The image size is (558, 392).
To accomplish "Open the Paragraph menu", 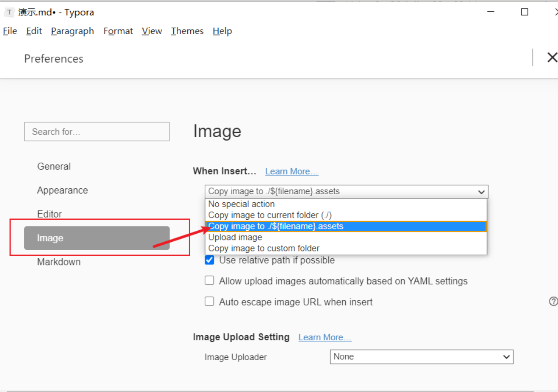I will (72, 31).
